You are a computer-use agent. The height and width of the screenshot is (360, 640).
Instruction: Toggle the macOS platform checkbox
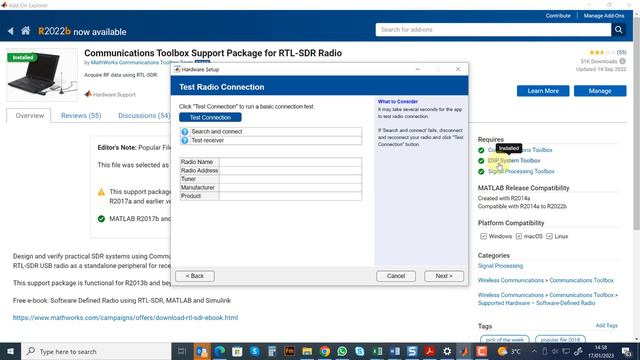519,236
